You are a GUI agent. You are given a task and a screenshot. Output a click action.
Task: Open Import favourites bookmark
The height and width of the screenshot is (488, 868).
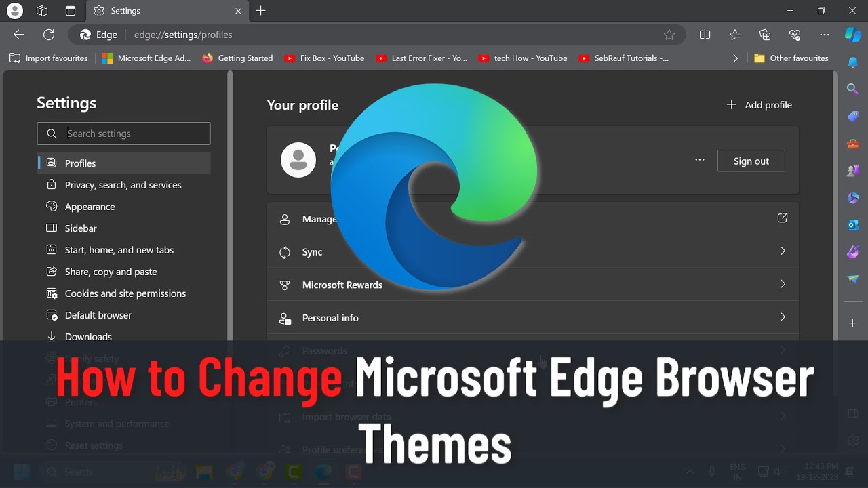[49, 58]
